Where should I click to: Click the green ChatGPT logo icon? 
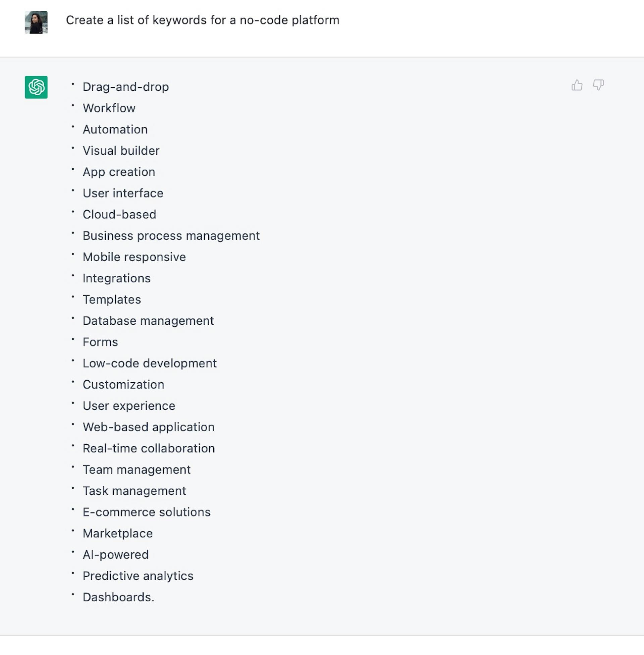coord(36,87)
